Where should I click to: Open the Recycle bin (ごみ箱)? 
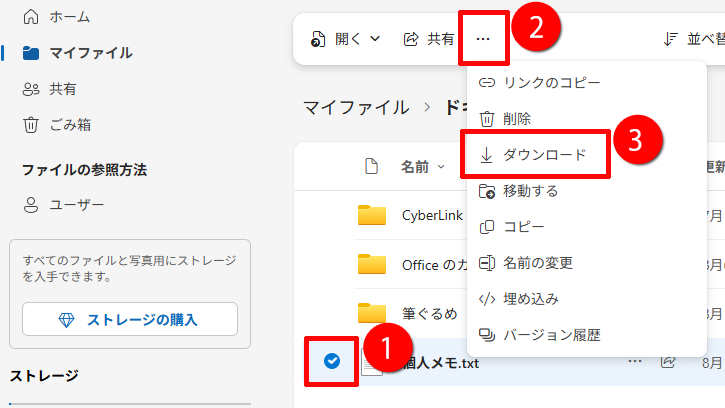(x=56, y=125)
